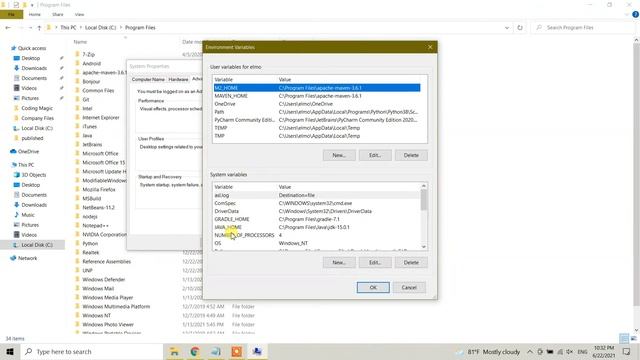Click New under User variables
Viewport: 640px width, 360px height.
coord(339,155)
